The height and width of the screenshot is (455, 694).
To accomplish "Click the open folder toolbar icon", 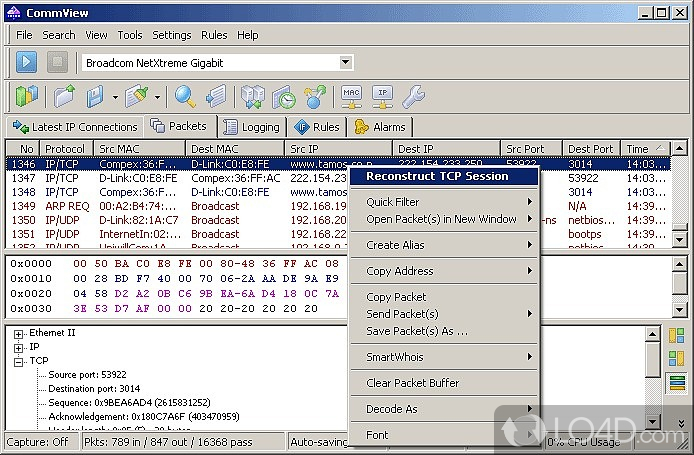I will (65, 97).
